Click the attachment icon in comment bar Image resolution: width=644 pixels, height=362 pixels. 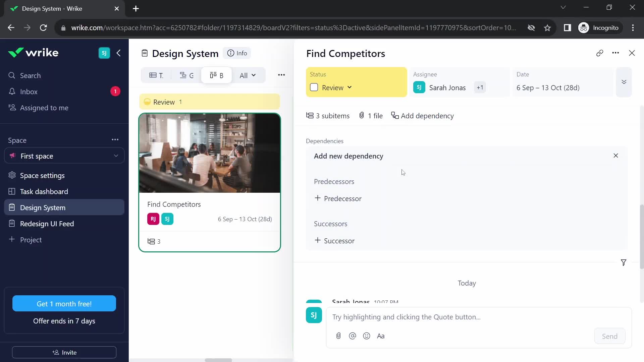pyautogui.click(x=338, y=336)
